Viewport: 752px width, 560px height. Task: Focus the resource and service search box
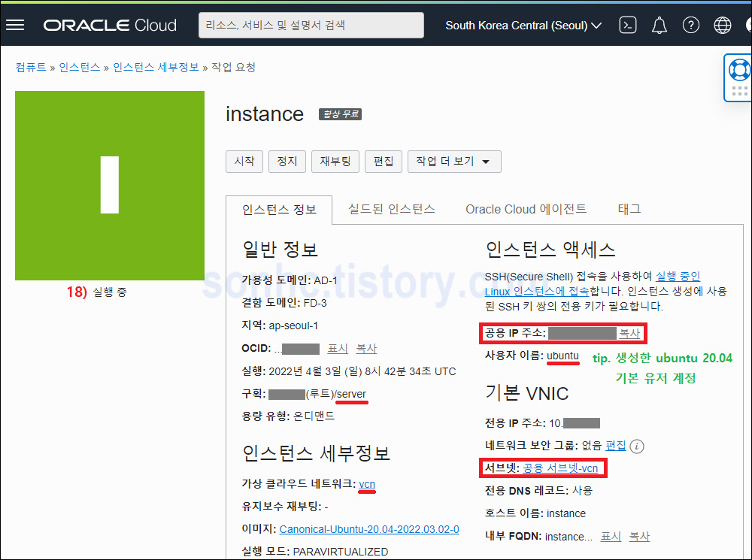click(311, 25)
